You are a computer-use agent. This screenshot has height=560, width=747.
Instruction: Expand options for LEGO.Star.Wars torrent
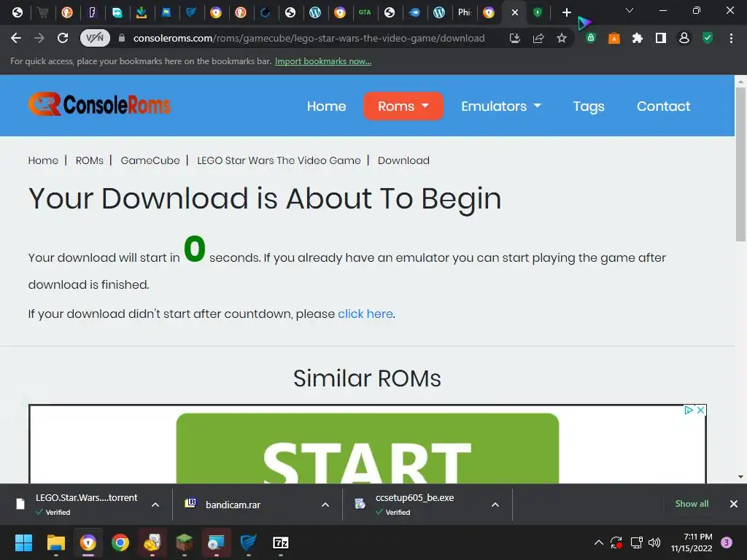[x=155, y=505]
